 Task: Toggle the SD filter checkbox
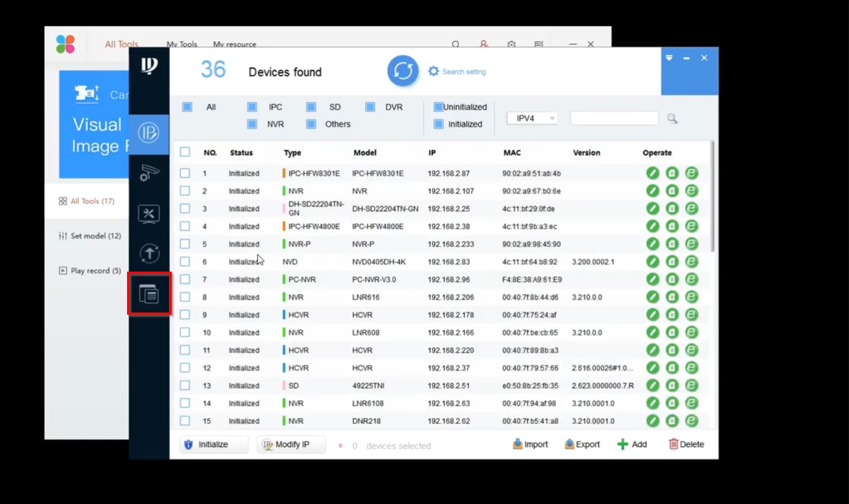point(311,107)
